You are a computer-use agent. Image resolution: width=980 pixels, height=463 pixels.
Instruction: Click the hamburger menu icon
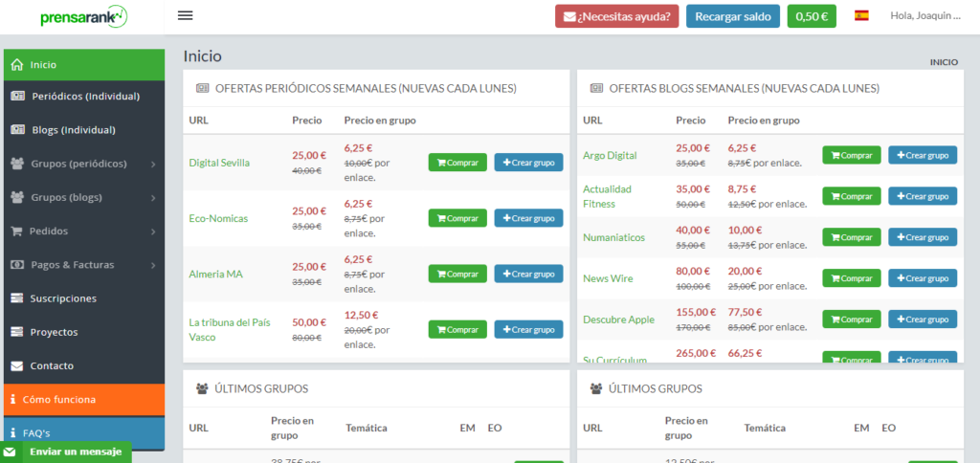[186, 15]
